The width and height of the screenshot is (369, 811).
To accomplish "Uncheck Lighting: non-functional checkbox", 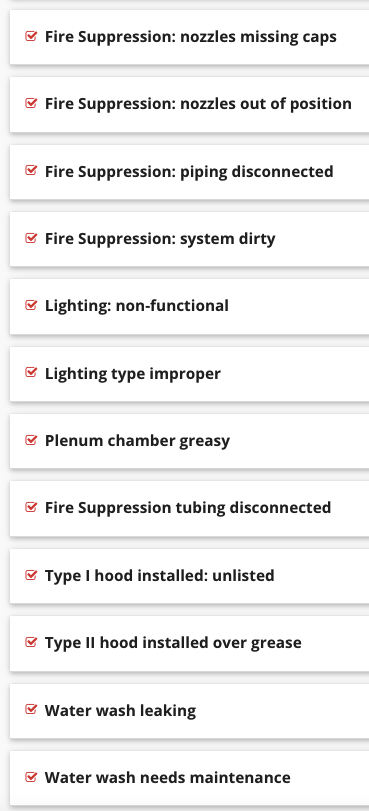I will tap(32, 305).
